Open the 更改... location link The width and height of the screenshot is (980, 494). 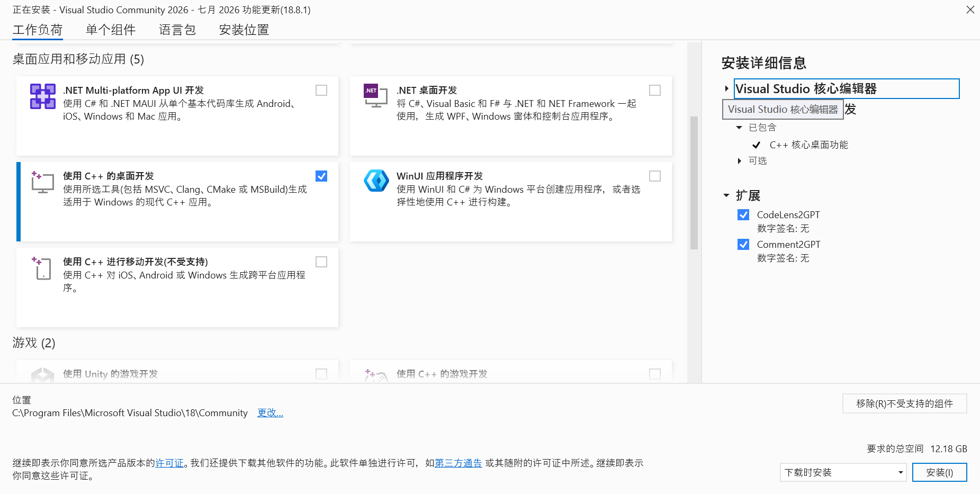click(270, 413)
